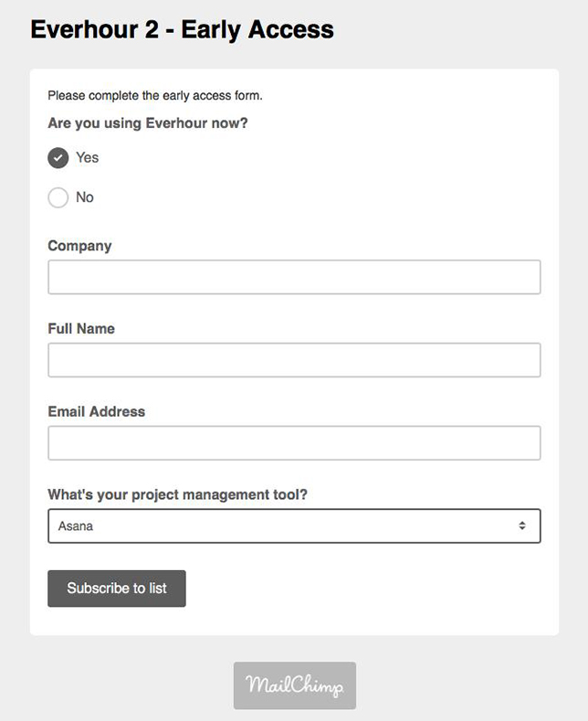Open the project management tool dropdown

[x=294, y=525]
